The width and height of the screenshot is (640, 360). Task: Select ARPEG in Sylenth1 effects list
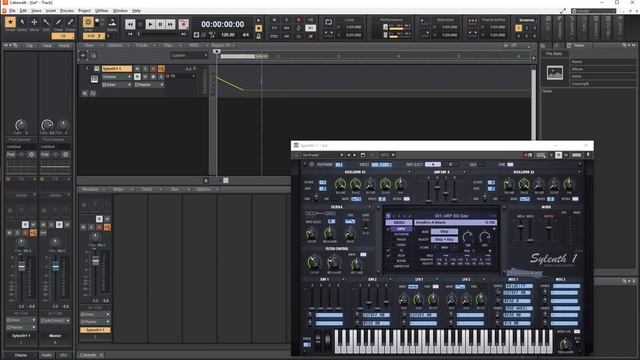(401, 229)
